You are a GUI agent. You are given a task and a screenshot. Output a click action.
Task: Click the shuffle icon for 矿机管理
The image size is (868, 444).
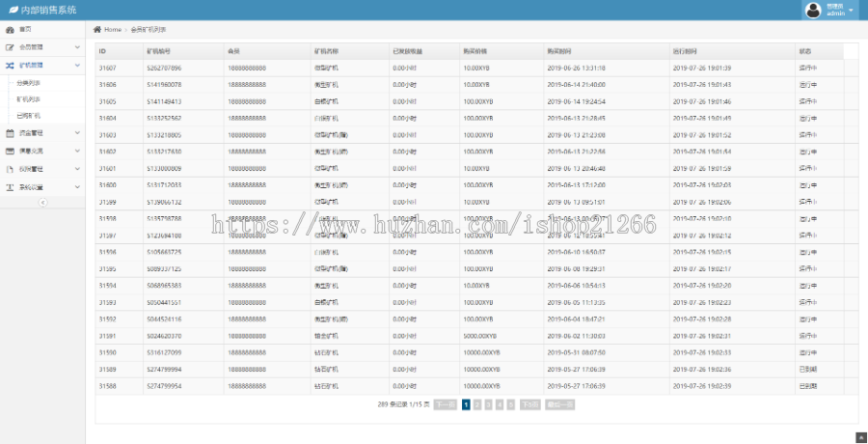10,66
